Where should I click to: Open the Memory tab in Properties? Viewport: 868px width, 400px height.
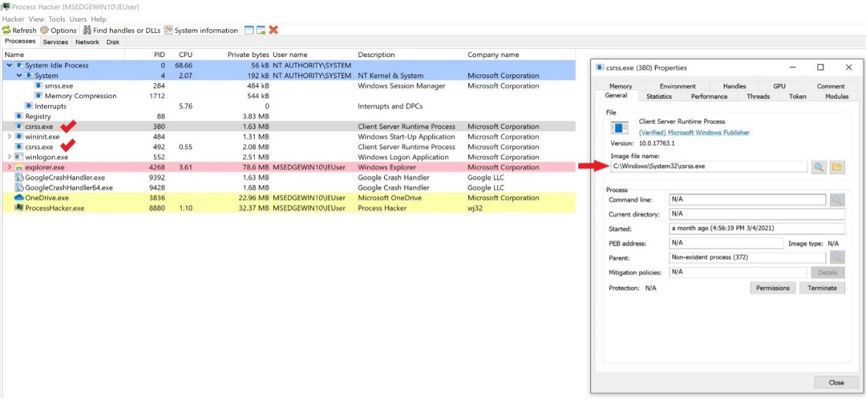pos(621,86)
